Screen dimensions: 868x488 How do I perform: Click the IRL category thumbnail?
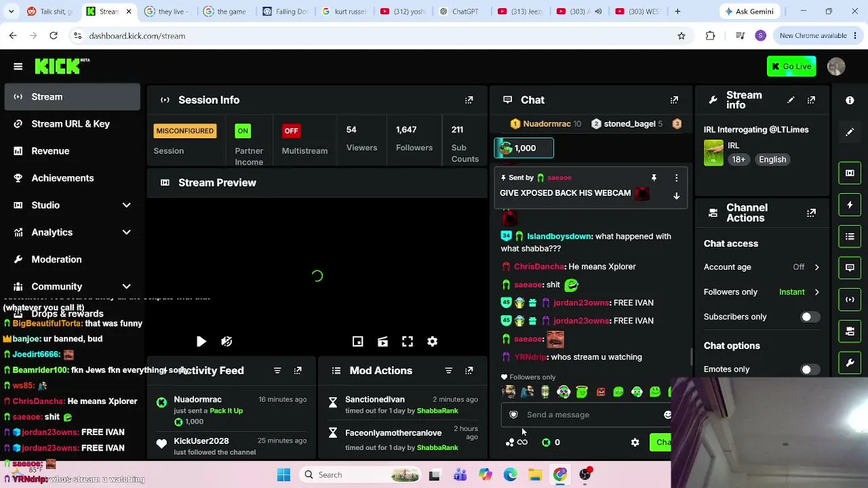(x=713, y=153)
